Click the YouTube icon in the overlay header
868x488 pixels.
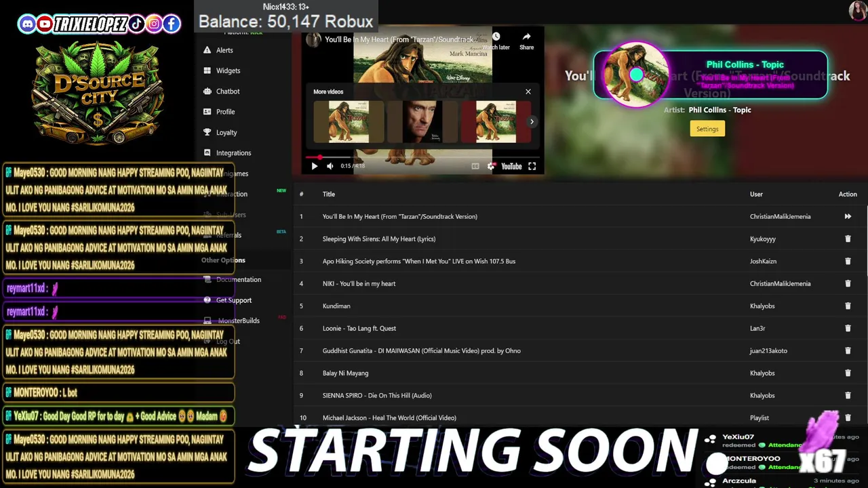(x=45, y=24)
